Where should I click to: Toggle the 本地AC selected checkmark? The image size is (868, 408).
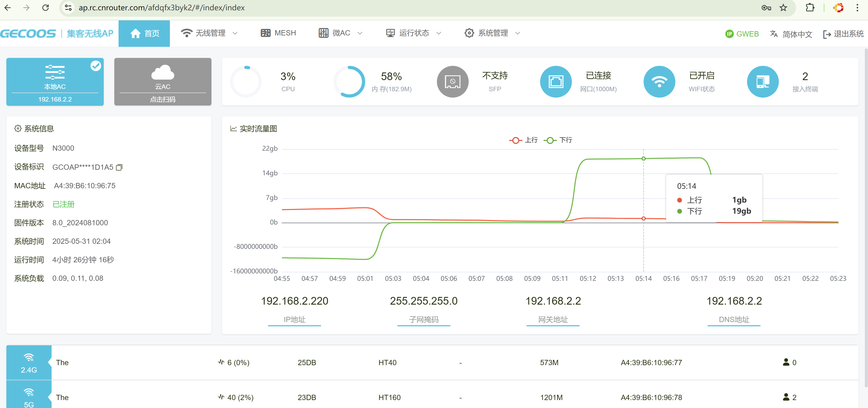tap(96, 66)
